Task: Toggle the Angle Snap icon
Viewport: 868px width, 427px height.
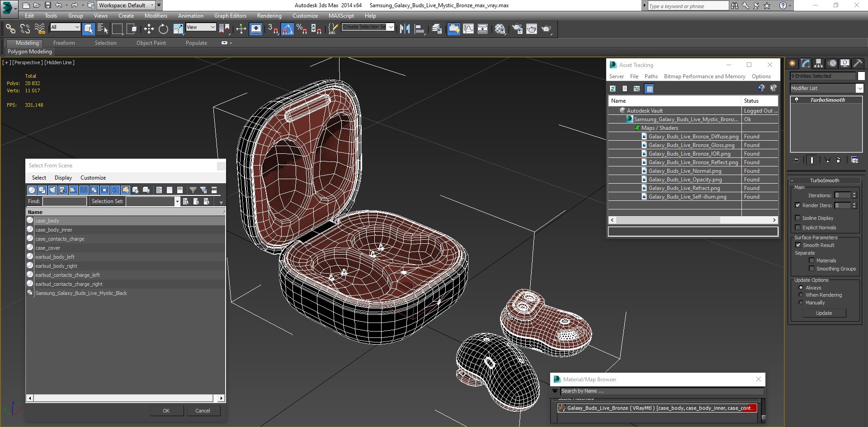Action: (288, 29)
